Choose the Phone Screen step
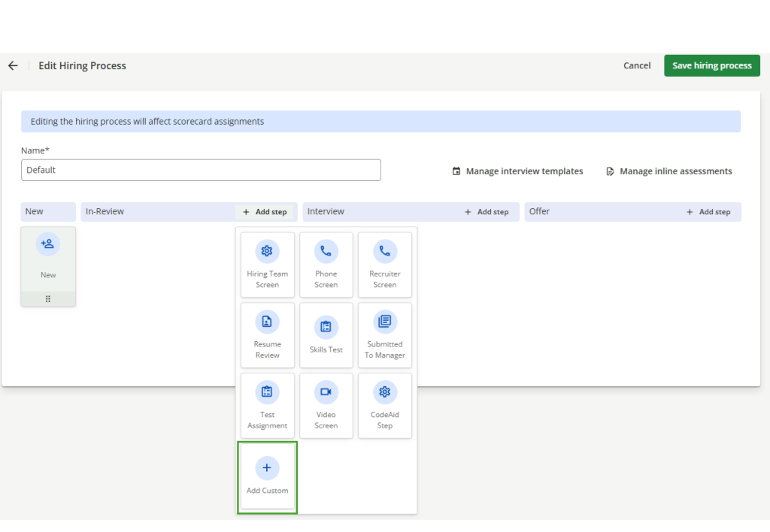This screenshot has width=770, height=532. coord(326,264)
